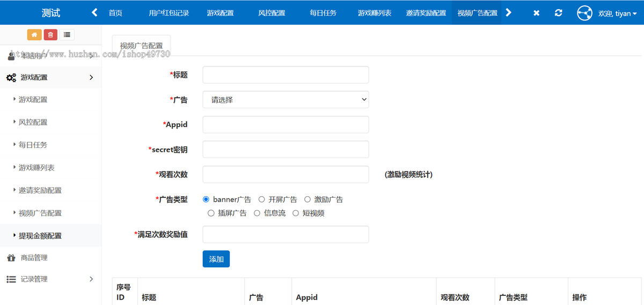
Task: Select the 开屏广告 radio option
Action: click(262, 199)
